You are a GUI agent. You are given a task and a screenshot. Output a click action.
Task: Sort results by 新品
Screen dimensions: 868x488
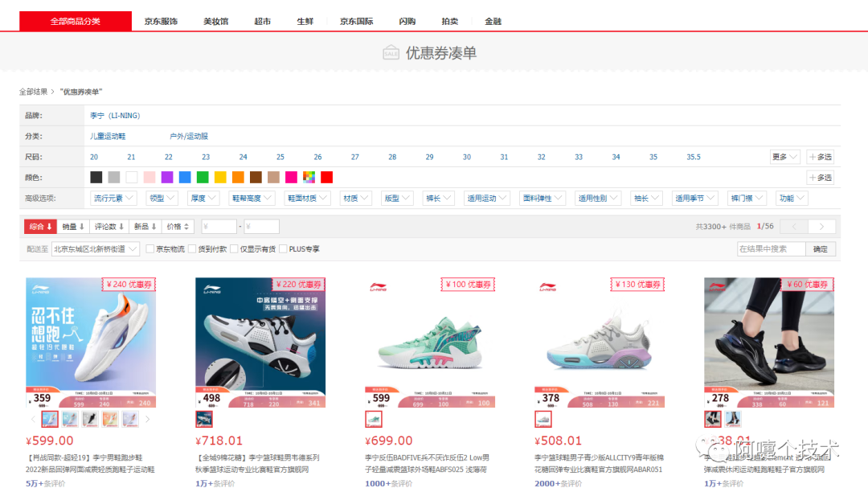145,227
